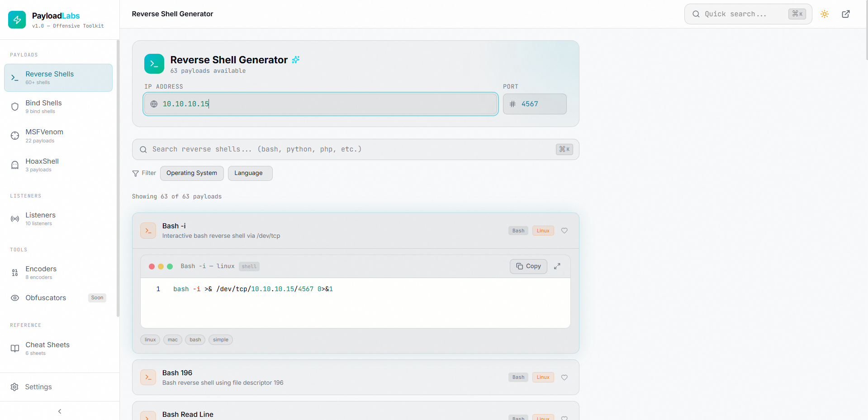Click the mac tag chip
This screenshot has width=868, height=420.
pos(173,340)
